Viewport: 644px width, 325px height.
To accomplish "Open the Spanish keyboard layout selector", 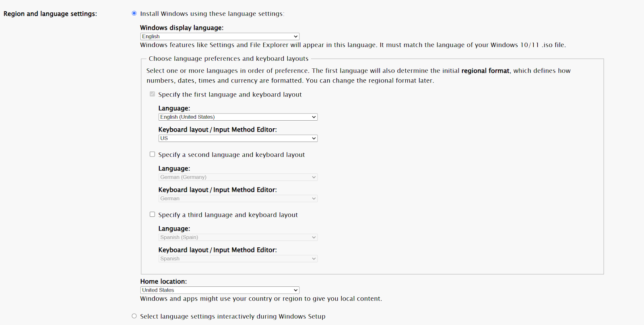I will coord(237,258).
